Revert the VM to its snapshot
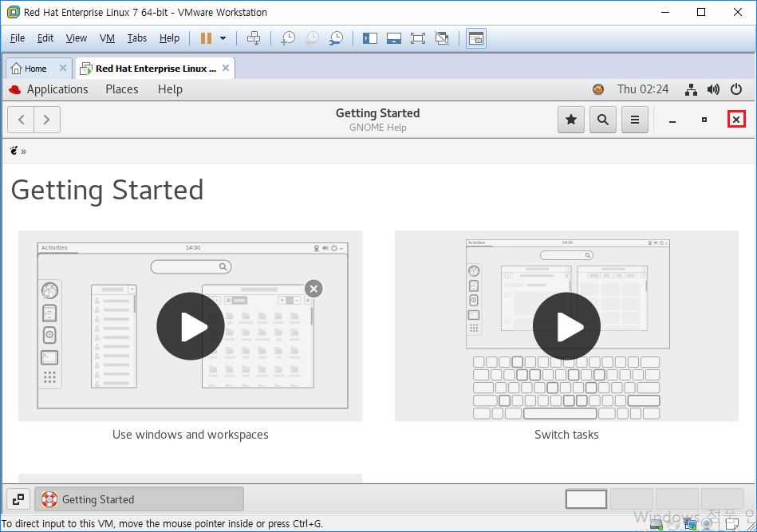The image size is (757, 532). 312,38
